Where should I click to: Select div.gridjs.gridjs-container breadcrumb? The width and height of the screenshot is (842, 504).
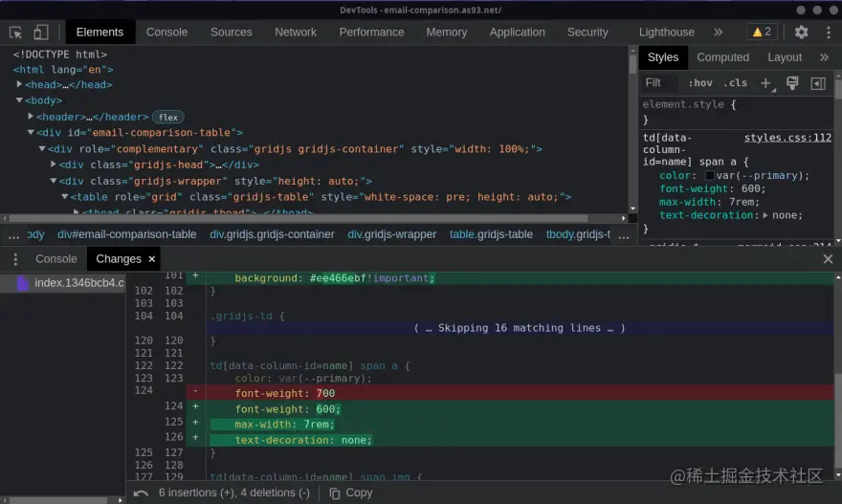272,234
